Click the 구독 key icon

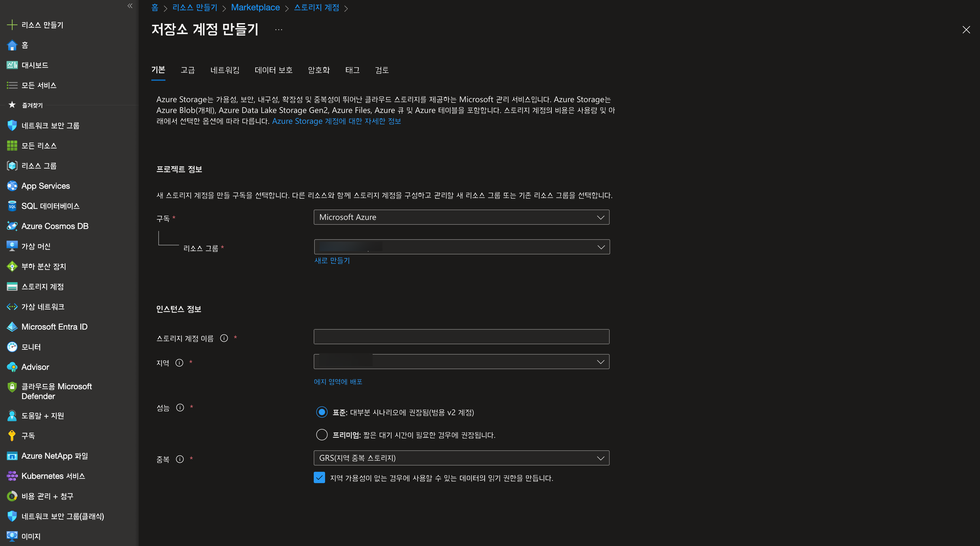(12, 436)
